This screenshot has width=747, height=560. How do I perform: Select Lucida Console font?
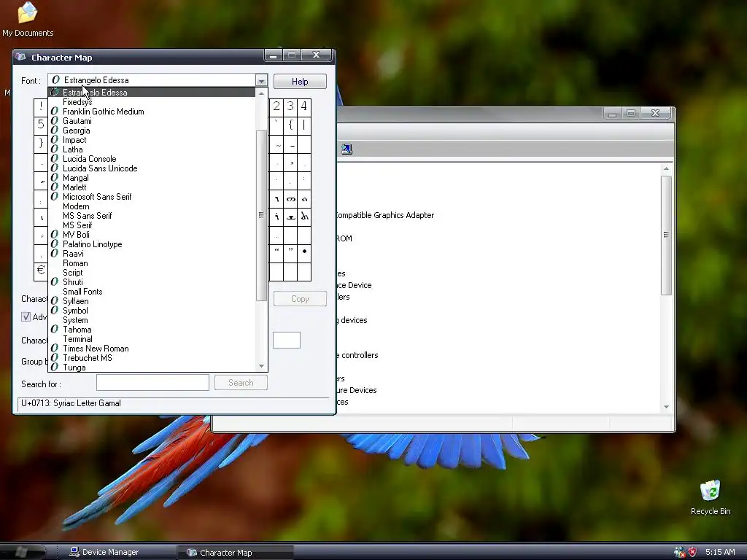[x=152, y=159]
